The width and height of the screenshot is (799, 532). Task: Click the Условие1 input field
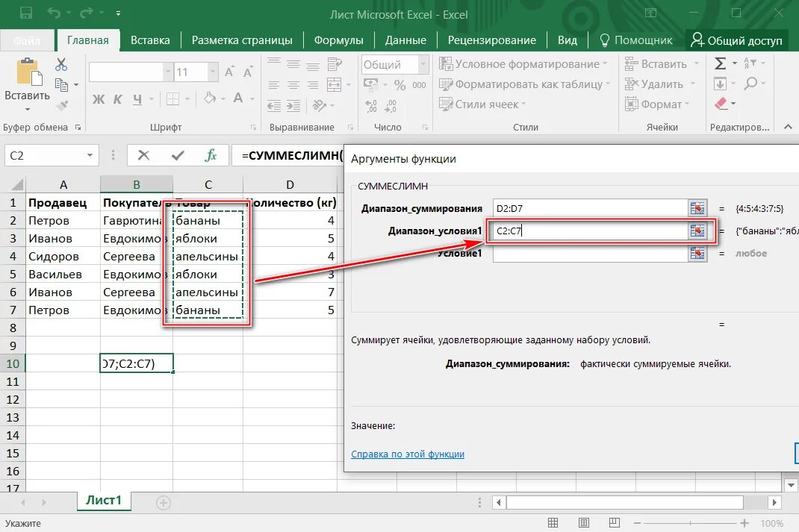[591, 253]
